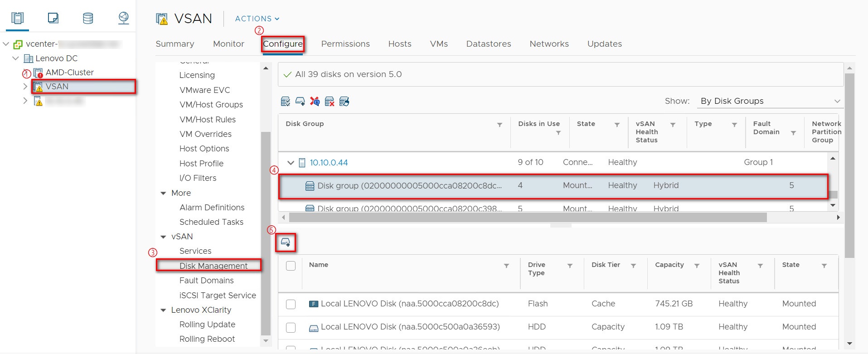Collapse the Lenovo XClarity section

tap(164, 310)
